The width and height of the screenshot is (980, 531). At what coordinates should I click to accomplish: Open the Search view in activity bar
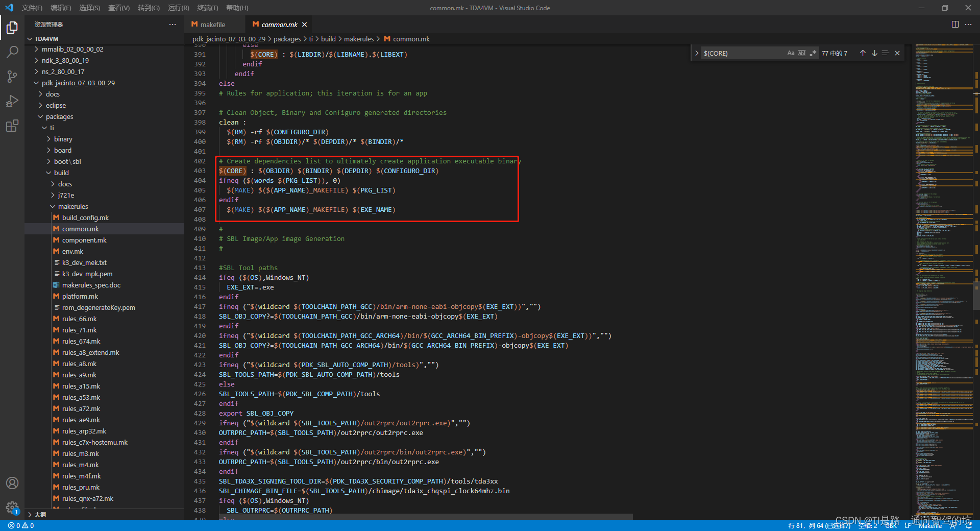12,52
